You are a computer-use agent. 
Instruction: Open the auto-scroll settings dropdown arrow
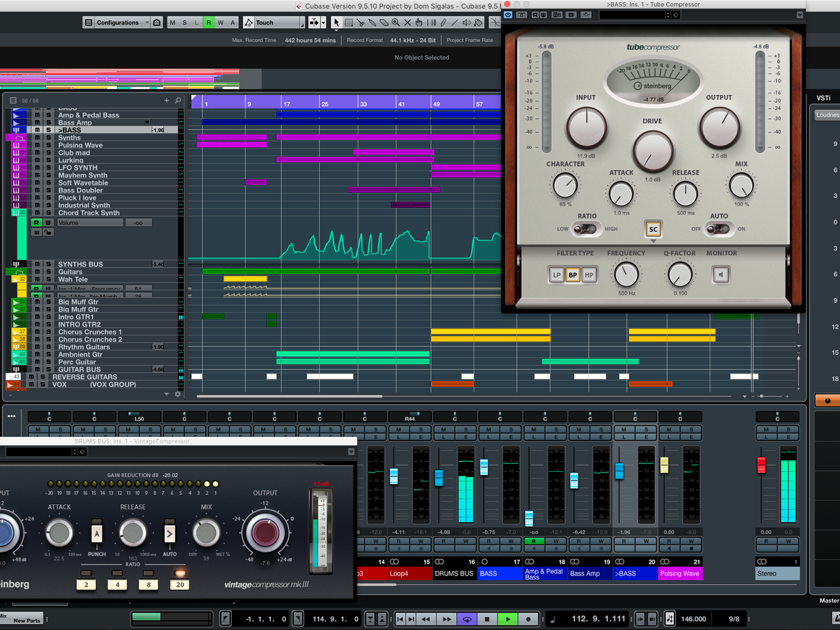tap(324, 22)
